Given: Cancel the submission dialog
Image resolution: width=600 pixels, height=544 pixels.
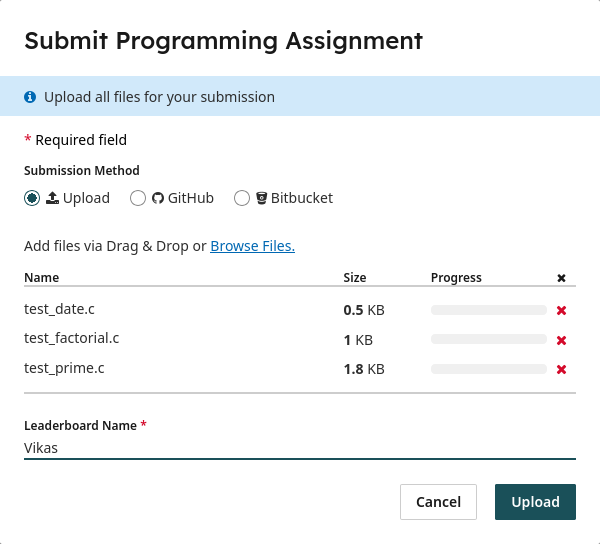Looking at the screenshot, I should coord(439,502).
